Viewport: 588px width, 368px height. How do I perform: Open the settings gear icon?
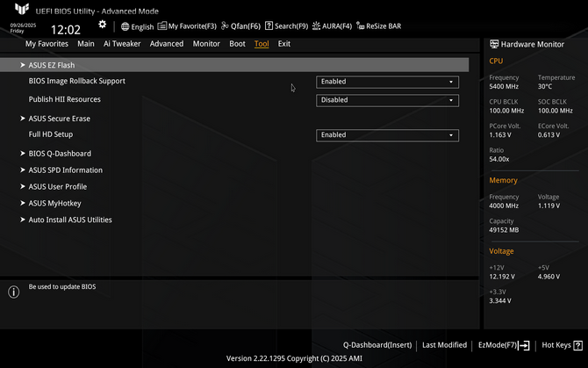(102, 25)
